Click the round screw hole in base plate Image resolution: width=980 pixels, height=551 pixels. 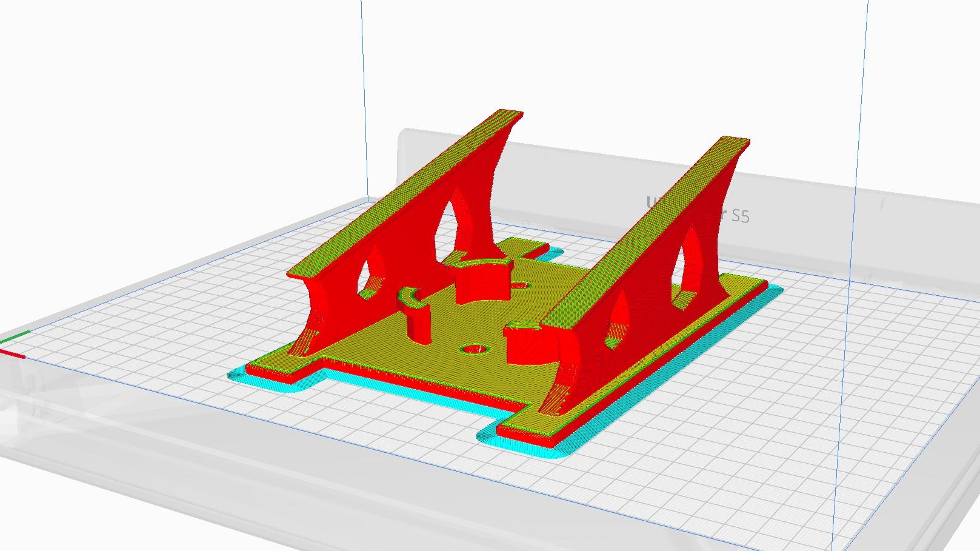475,349
